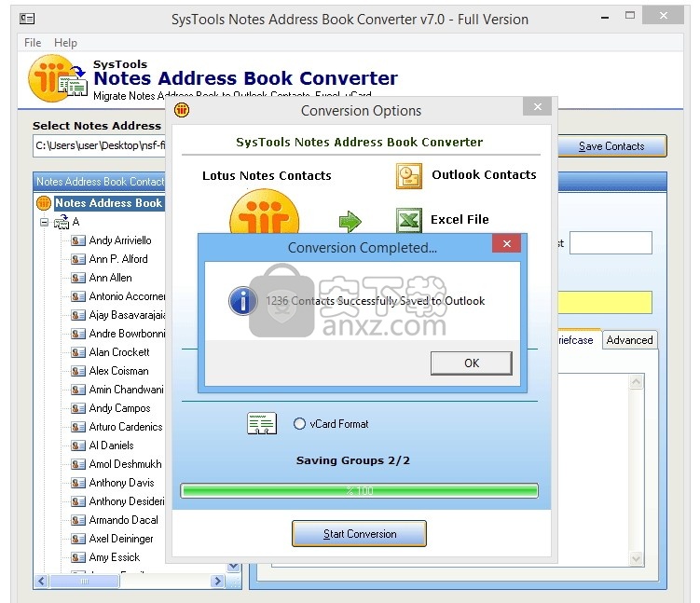This screenshot has height=603, width=700.
Task: Close the Conversion Completed message box
Action: 507,243
